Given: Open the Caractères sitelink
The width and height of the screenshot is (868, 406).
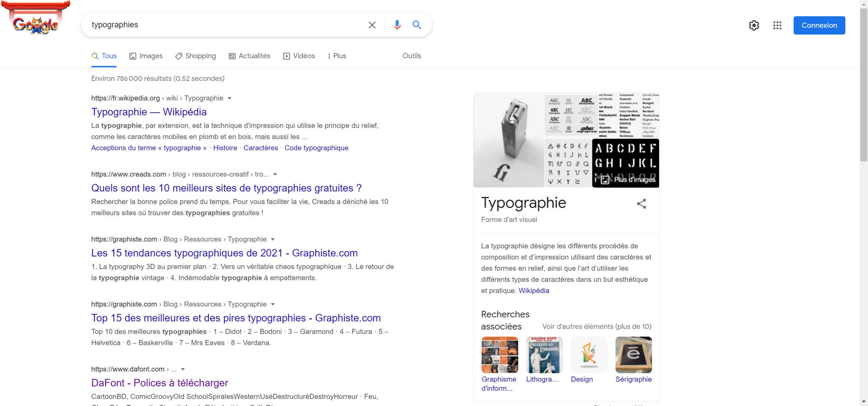Looking at the screenshot, I should tap(261, 148).
